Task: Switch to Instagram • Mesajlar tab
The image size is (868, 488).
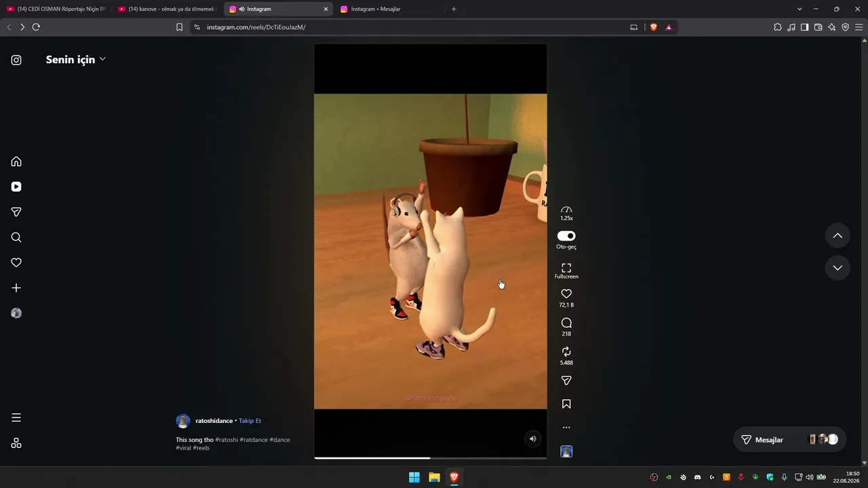Action: (x=389, y=9)
